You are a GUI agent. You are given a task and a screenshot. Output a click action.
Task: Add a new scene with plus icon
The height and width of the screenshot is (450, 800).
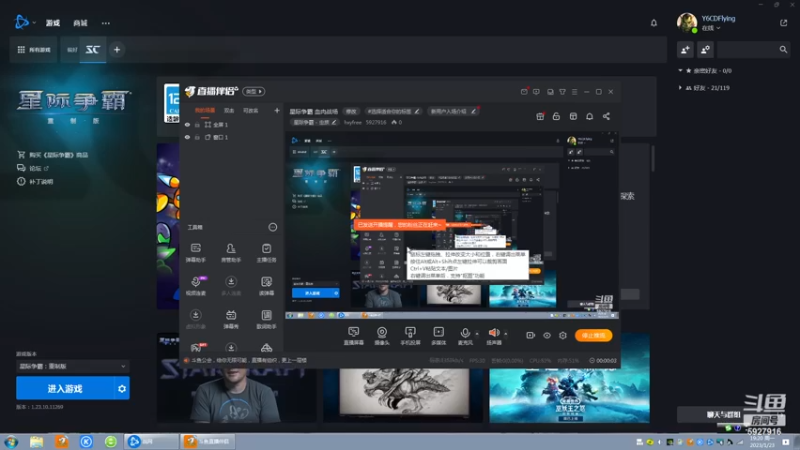(x=277, y=110)
